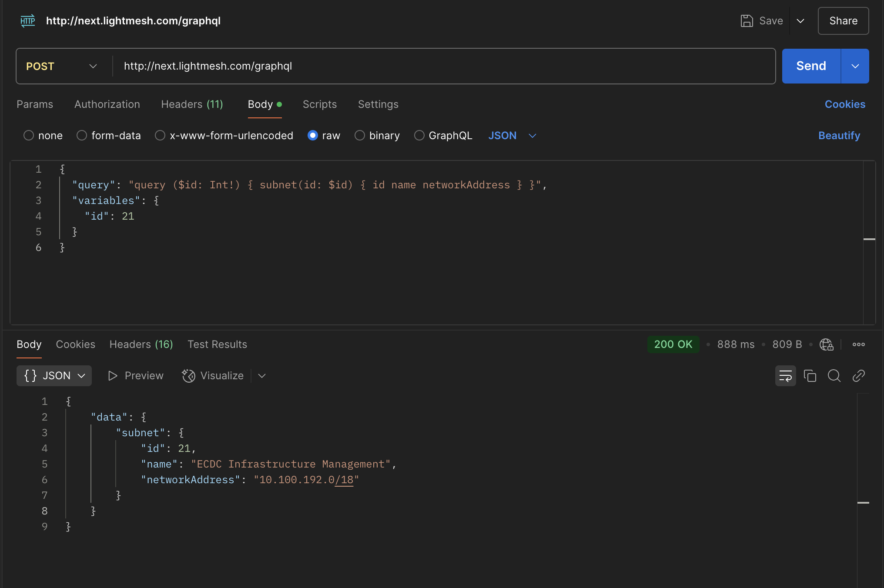This screenshot has width=884, height=588.
Task: Click the Beautify link
Action: pyautogui.click(x=839, y=136)
